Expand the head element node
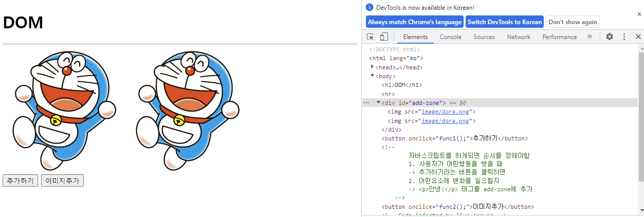This screenshot has width=644, height=217. [373, 67]
